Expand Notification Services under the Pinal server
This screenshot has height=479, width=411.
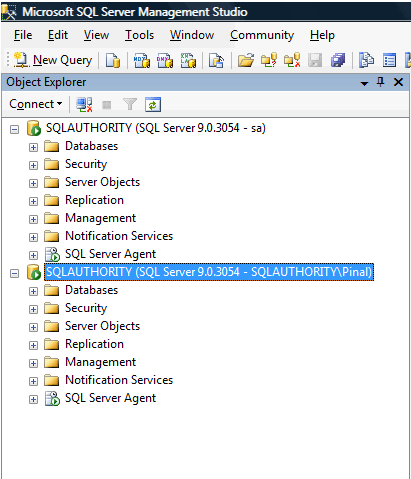(x=33, y=381)
